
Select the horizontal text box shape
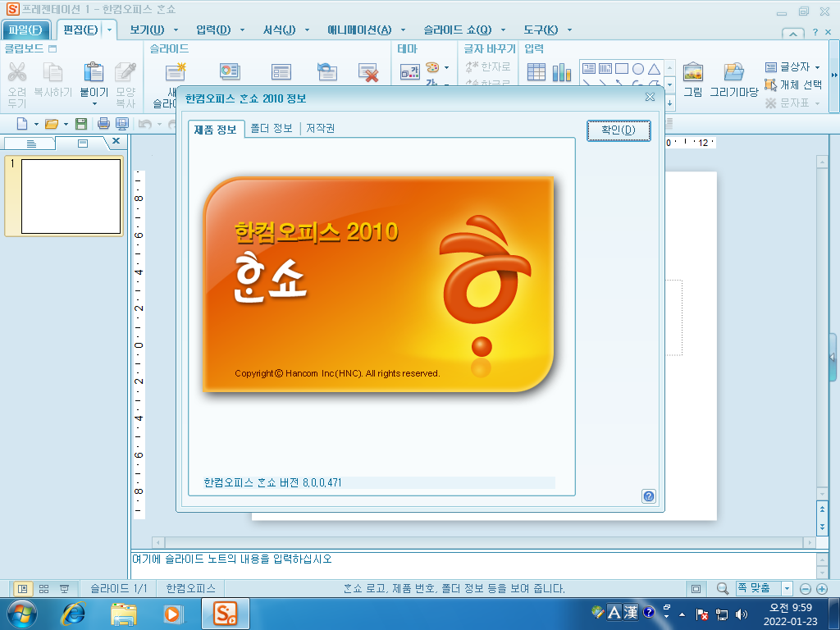589,69
